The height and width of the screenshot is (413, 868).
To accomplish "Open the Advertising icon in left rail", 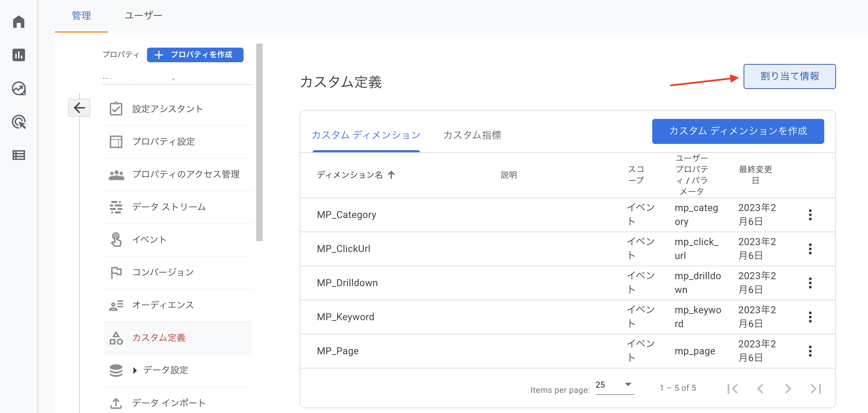I will (x=19, y=122).
